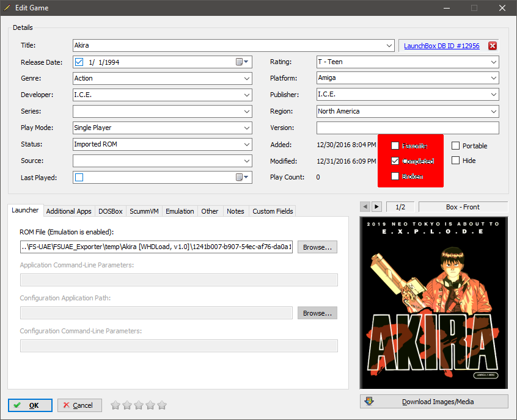517x420 pixels.
Task: Open the ScummVM tab
Action: 144,211
